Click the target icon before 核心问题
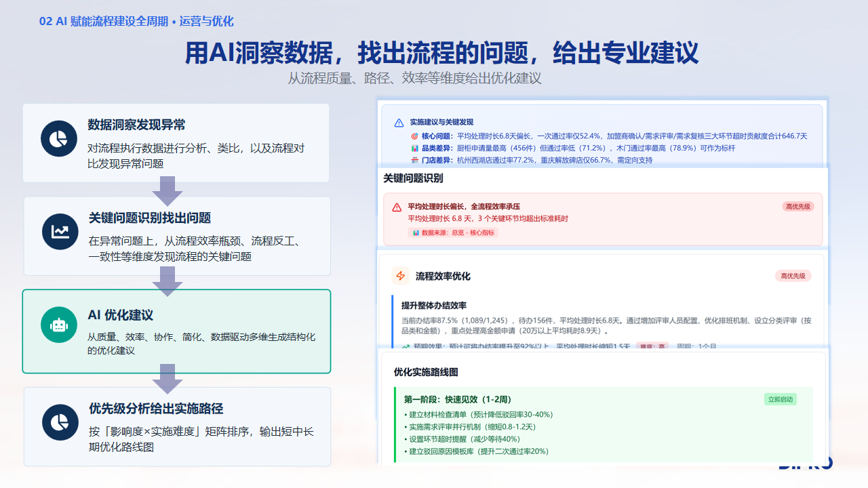The width and height of the screenshot is (868, 488). tap(415, 136)
